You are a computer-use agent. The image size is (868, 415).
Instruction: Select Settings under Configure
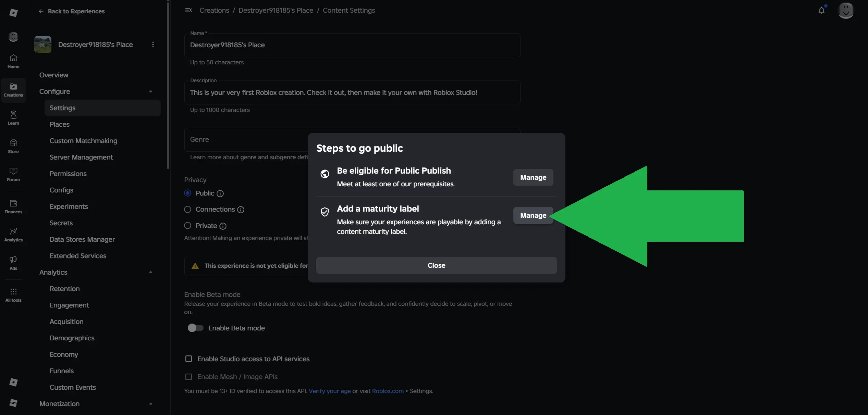point(102,108)
